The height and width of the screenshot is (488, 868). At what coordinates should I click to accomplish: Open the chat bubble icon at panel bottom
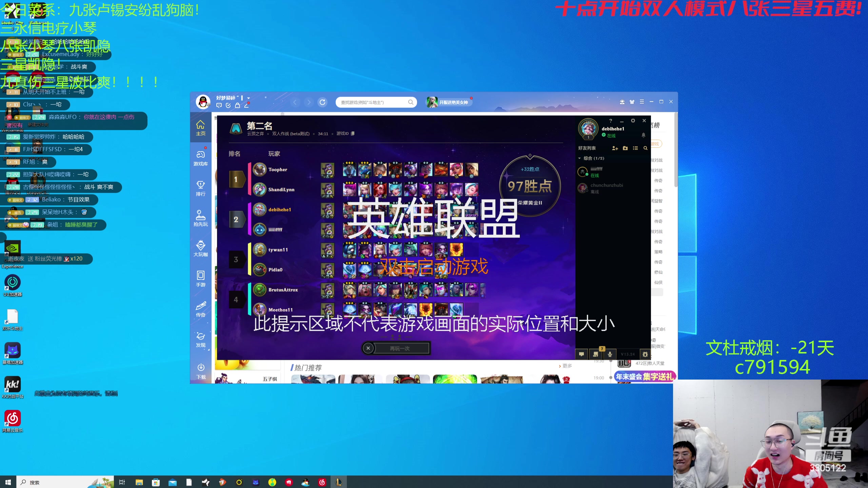click(x=581, y=354)
